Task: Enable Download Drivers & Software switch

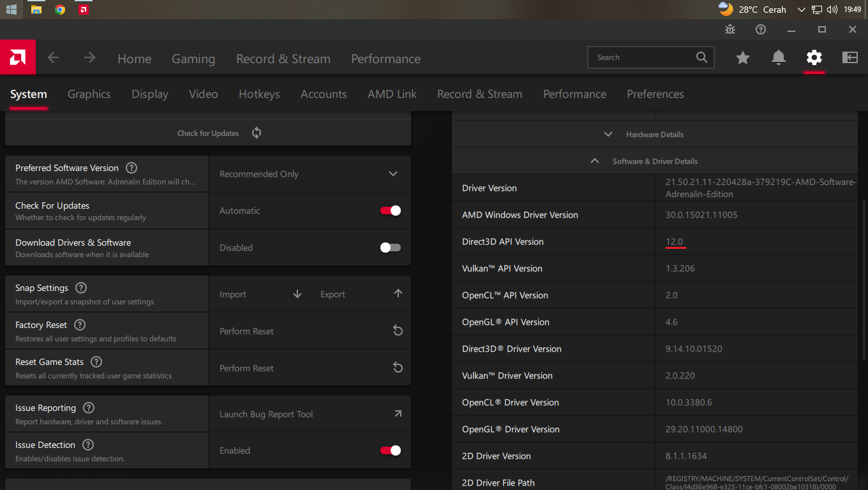Action: tap(391, 248)
